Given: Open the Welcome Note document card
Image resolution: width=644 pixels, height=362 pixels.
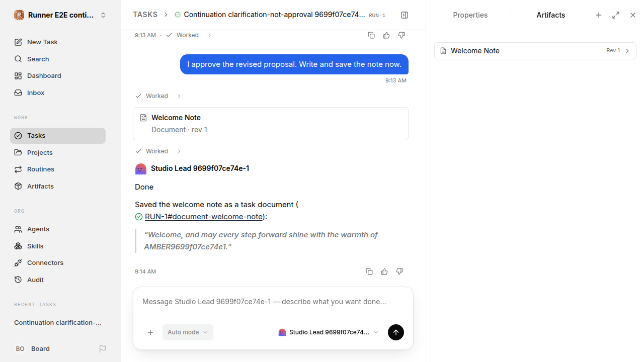Looking at the screenshot, I should [x=271, y=124].
